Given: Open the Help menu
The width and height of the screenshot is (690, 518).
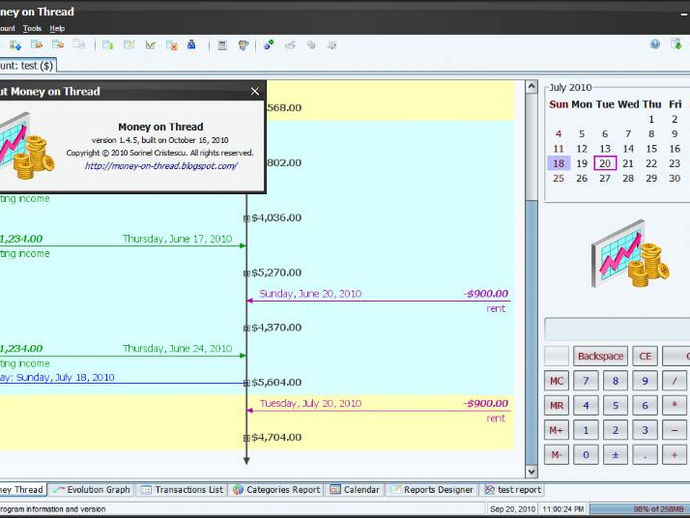Looking at the screenshot, I should click(57, 28).
